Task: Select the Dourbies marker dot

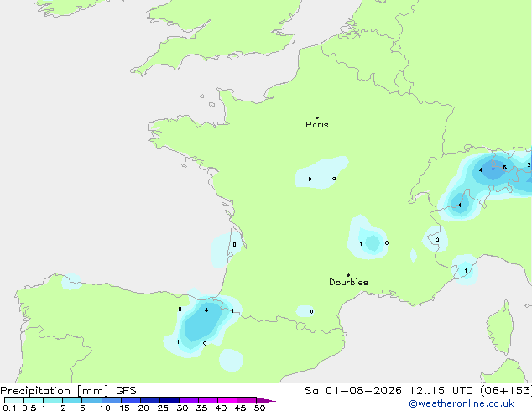Action: point(348,275)
